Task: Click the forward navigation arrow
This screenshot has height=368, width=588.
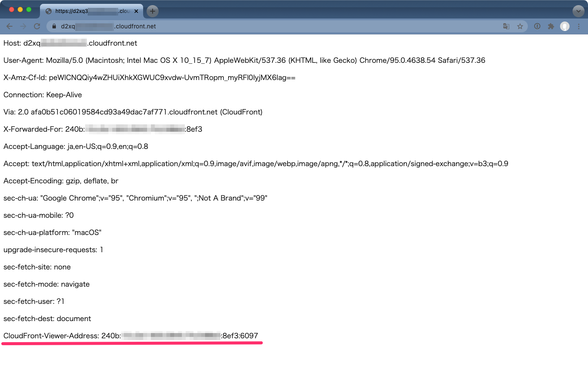Action: point(23,26)
